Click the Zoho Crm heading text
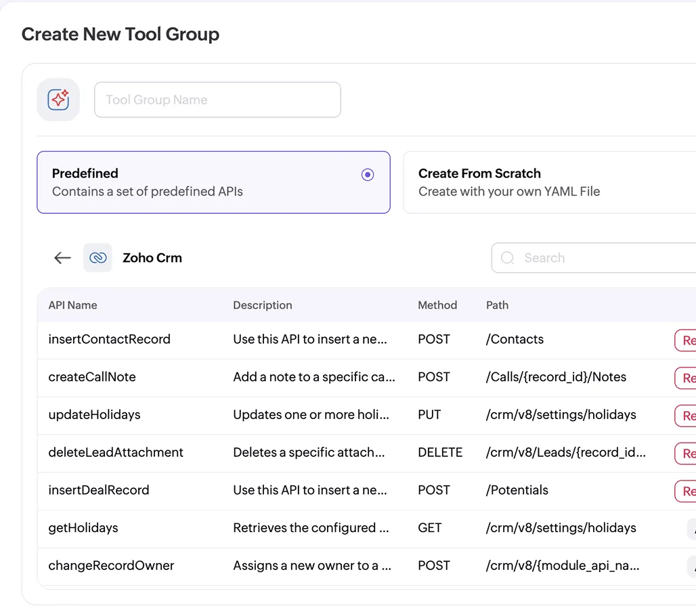The width and height of the screenshot is (696, 616). pyautogui.click(x=152, y=258)
